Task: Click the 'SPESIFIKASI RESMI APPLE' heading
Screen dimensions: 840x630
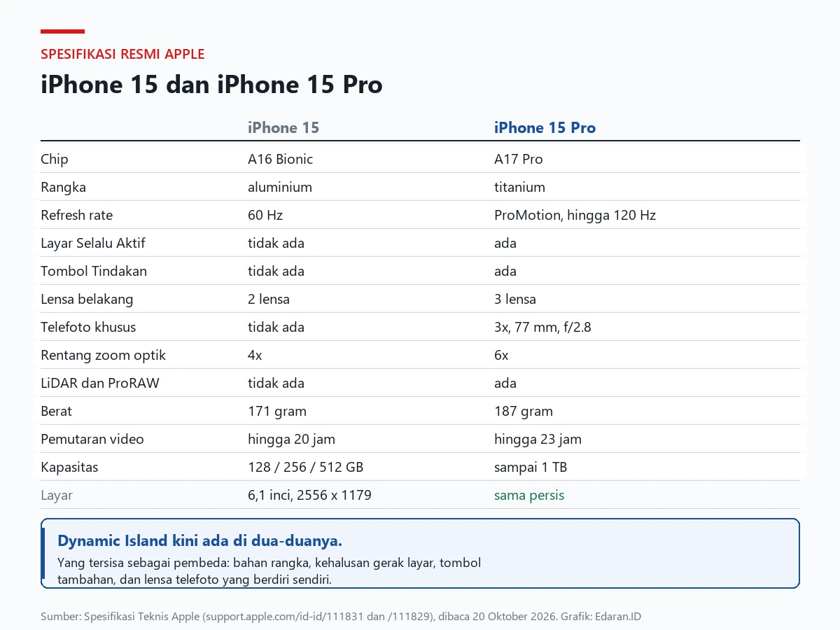Action: [x=122, y=54]
